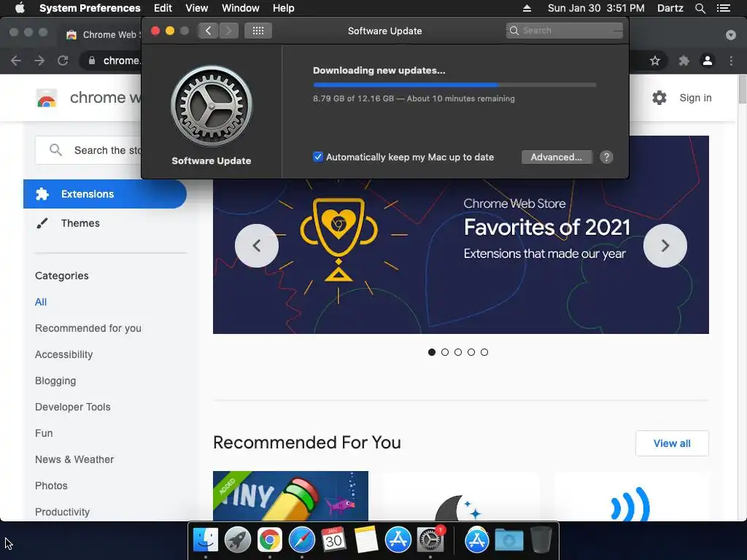This screenshot has height=560, width=747.
Task: Select fifth carousel dot indicator
Action: tap(484, 352)
